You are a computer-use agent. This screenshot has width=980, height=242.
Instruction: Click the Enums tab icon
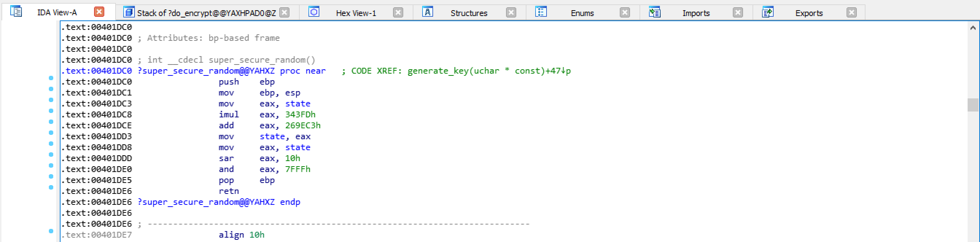(x=541, y=12)
